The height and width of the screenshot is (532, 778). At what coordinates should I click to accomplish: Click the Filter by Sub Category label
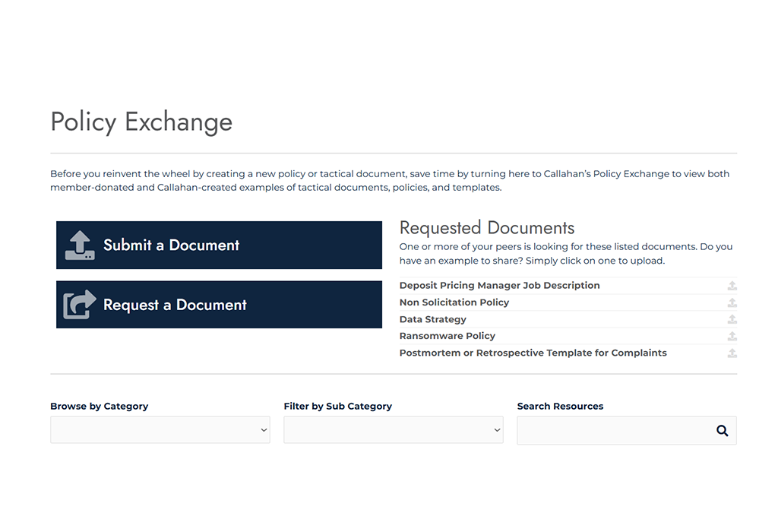[x=337, y=407]
